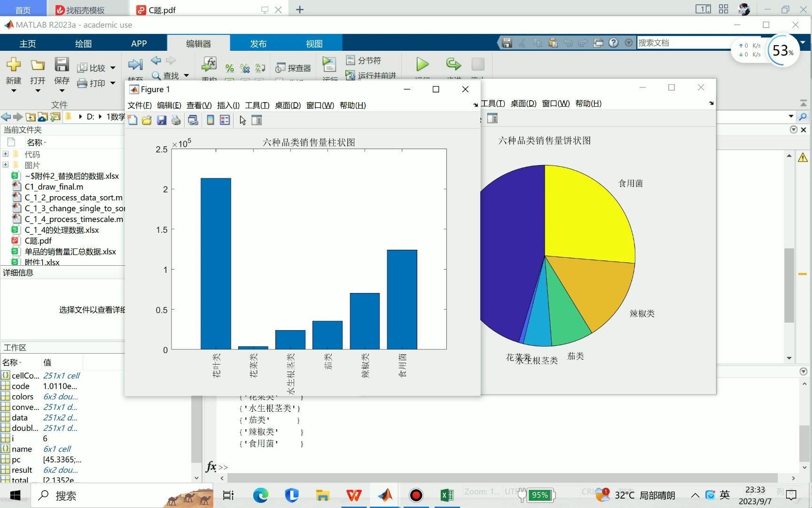Open the dropdown under New (新建)
The image size is (812, 508).
(14, 91)
